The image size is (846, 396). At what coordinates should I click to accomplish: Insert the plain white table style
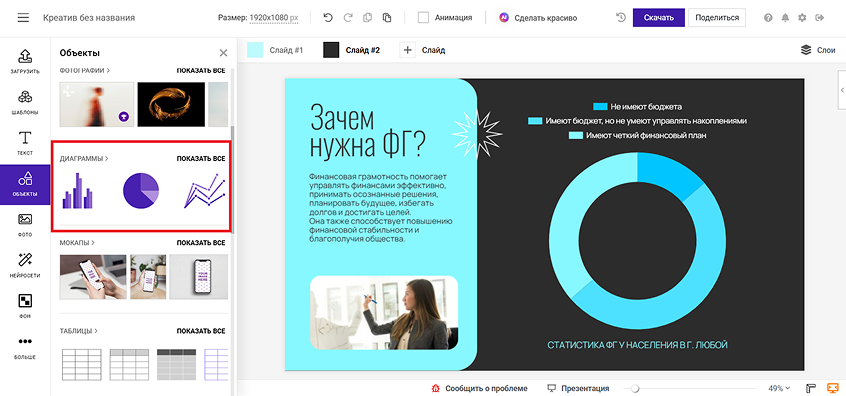81,365
